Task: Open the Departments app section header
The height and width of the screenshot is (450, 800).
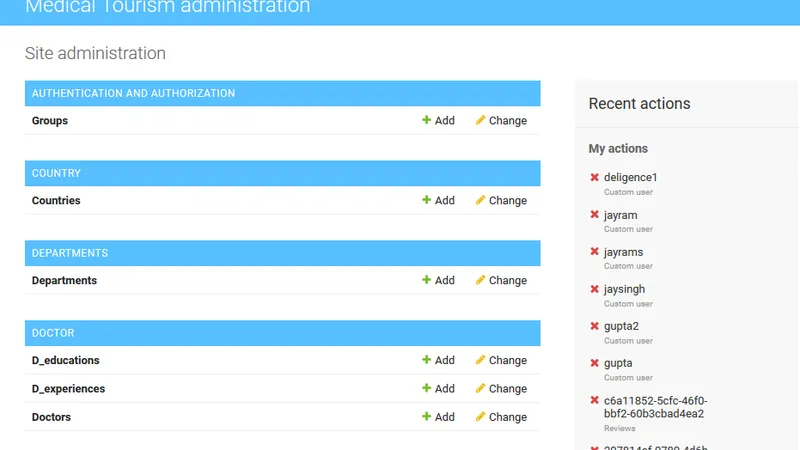Action: [x=70, y=253]
